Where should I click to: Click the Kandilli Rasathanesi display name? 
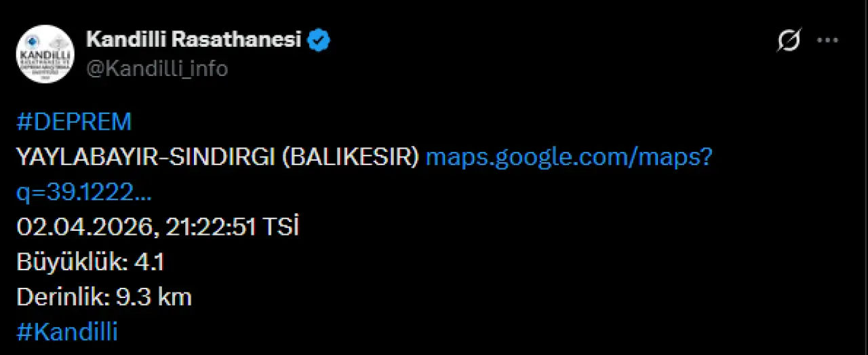tap(193, 40)
